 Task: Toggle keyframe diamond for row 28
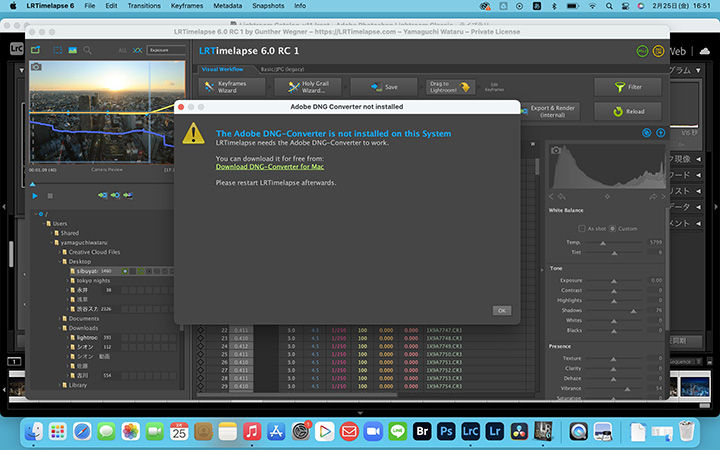click(x=201, y=378)
